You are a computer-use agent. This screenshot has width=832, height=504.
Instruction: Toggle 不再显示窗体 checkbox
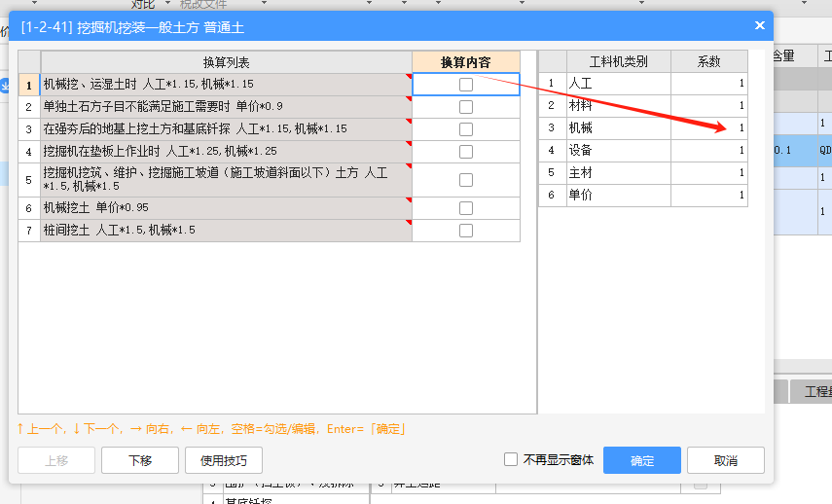[x=511, y=460]
